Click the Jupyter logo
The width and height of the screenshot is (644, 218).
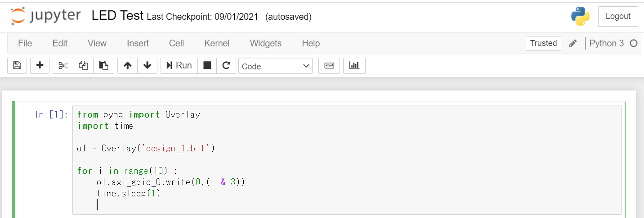pyautogui.click(x=45, y=16)
